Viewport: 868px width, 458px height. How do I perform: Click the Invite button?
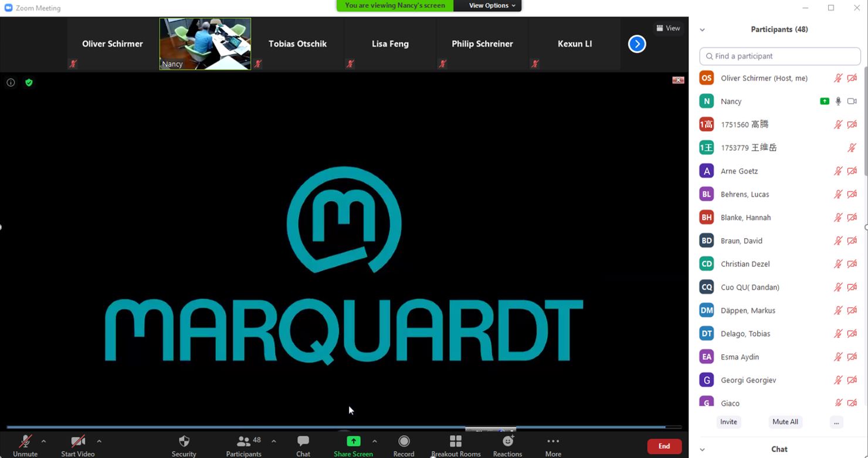(728, 422)
